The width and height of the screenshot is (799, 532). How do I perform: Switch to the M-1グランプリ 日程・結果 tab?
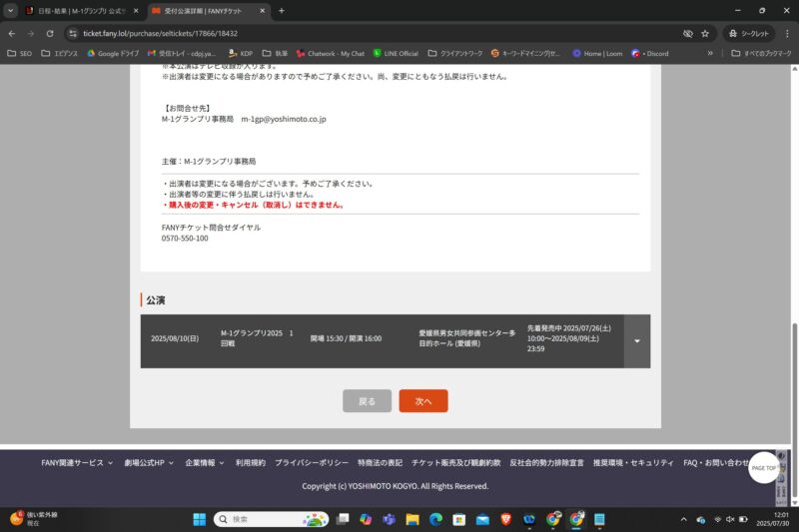pos(82,11)
